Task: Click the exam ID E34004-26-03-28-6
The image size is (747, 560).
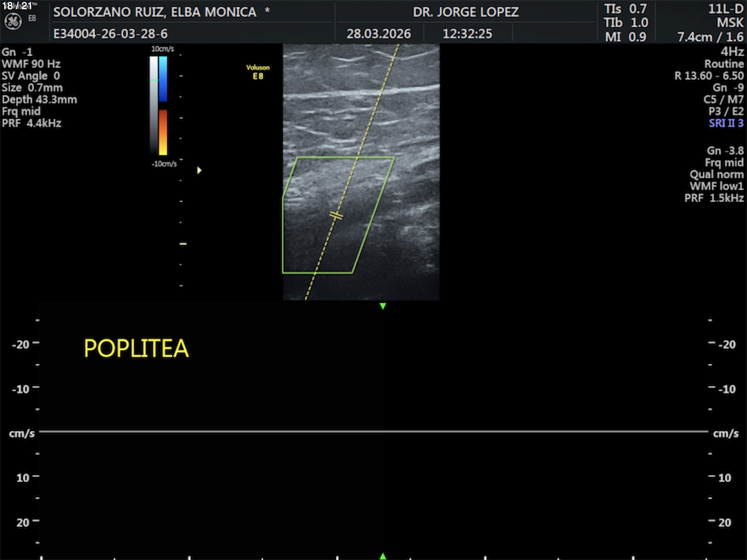Action: tap(110, 34)
